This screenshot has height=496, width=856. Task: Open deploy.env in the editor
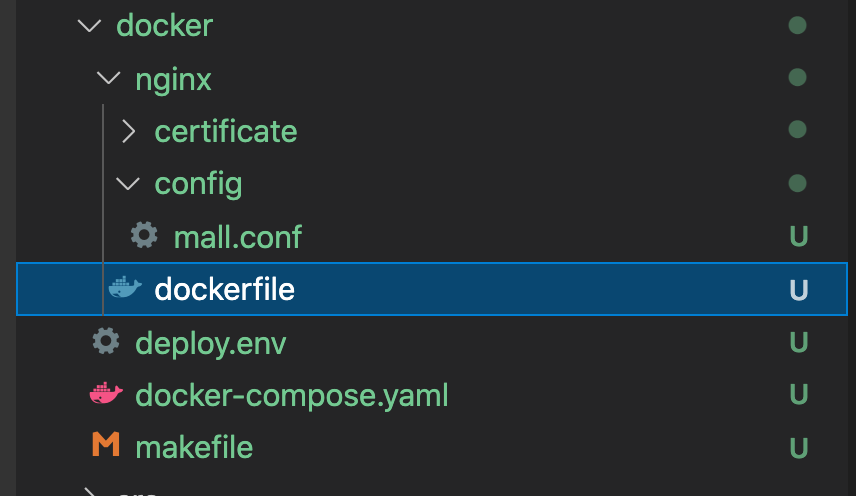pos(210,343)
